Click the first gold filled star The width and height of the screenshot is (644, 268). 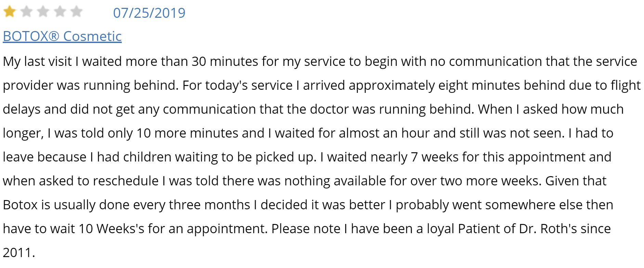10,12
